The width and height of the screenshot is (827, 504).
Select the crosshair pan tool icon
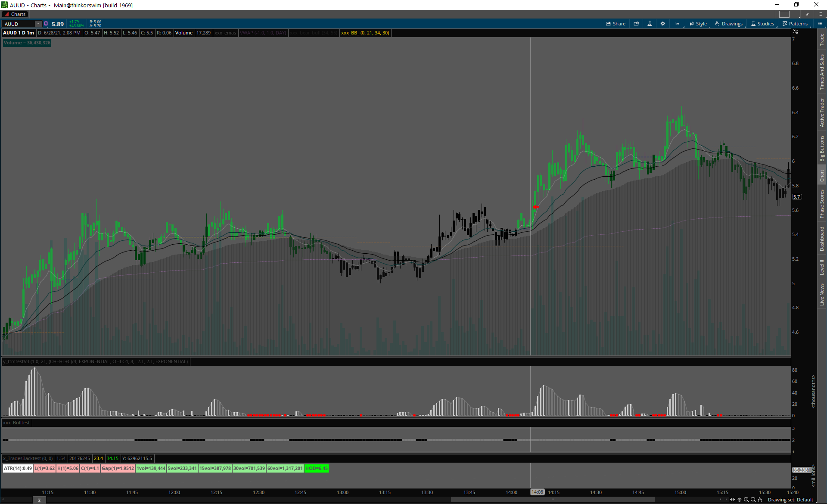pyautogui.click(x=740, y=500)
